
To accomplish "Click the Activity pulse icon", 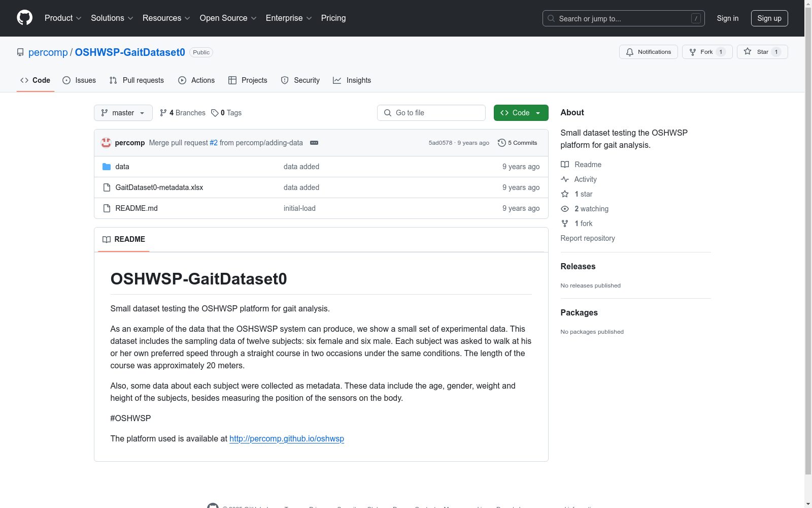I will point(565,179).
